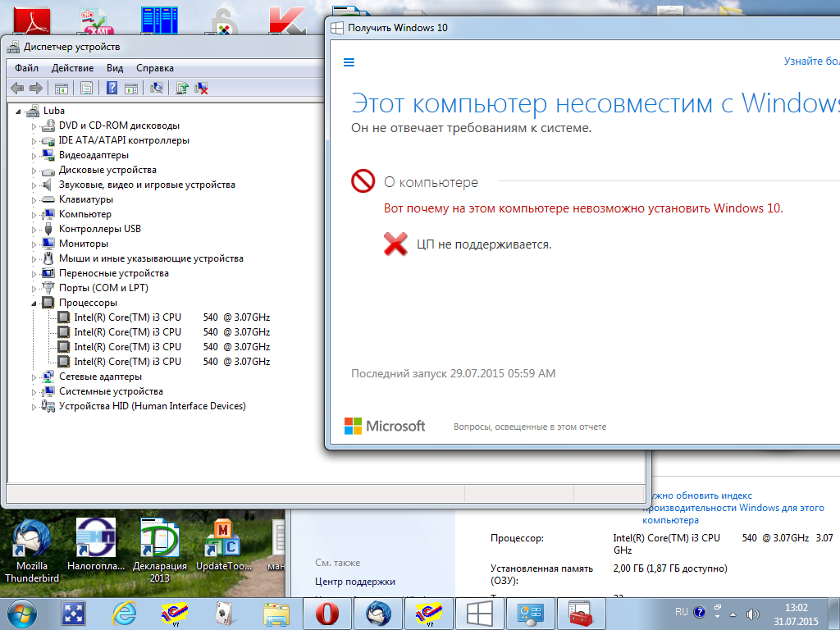Click the Forward arrow in Device Manager toolbar
The image size is (840, 630).
(36, 88)
